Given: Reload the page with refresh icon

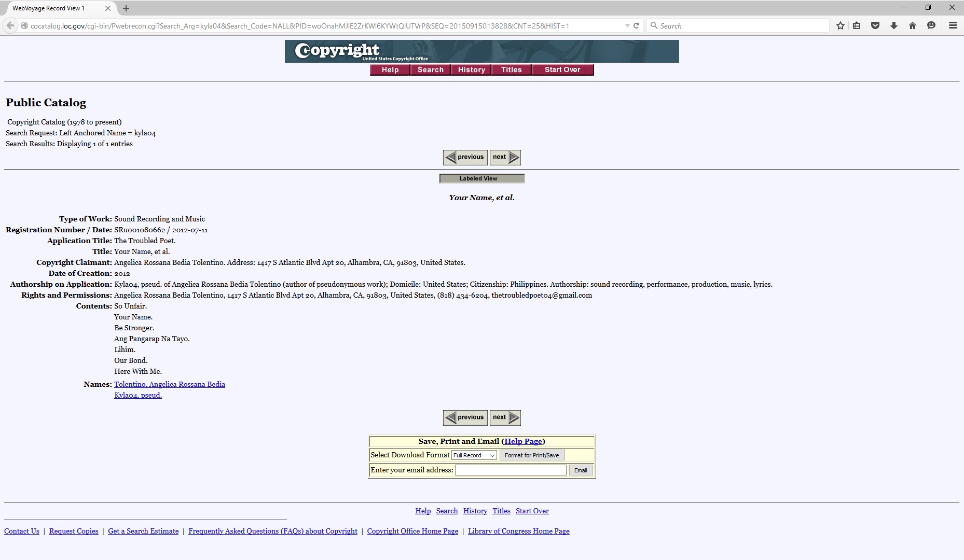Looking at the screenshot, I should pos(637,25).
